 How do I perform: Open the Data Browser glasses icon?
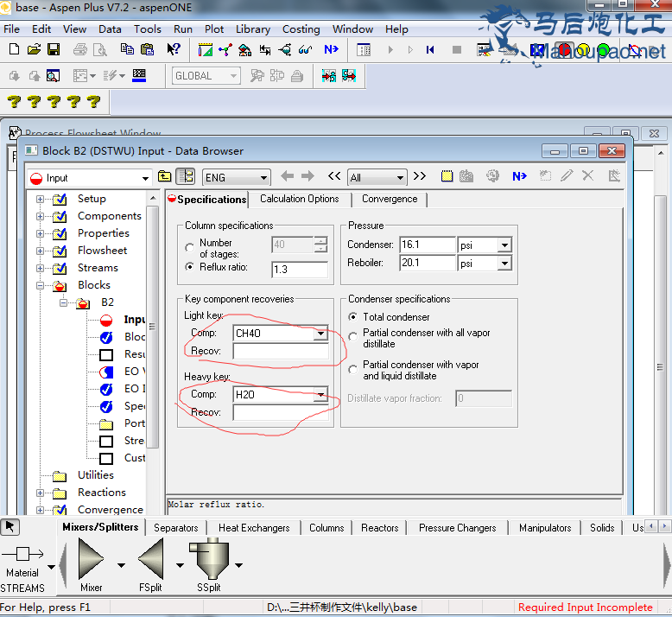coord(305,50)
